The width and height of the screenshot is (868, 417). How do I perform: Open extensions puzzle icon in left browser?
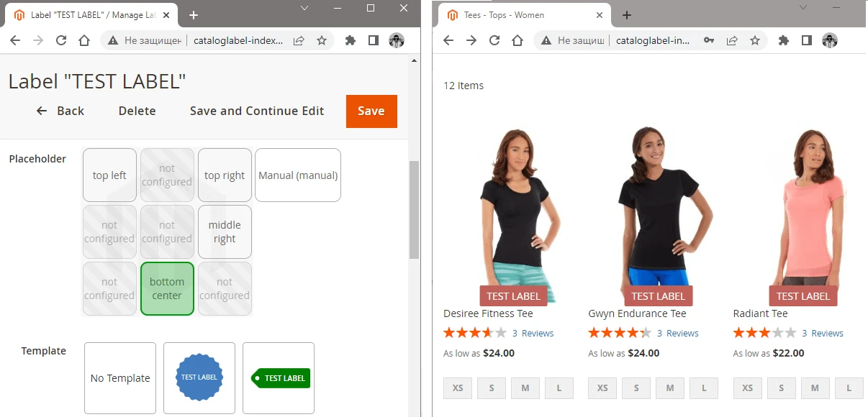(351, 41)
